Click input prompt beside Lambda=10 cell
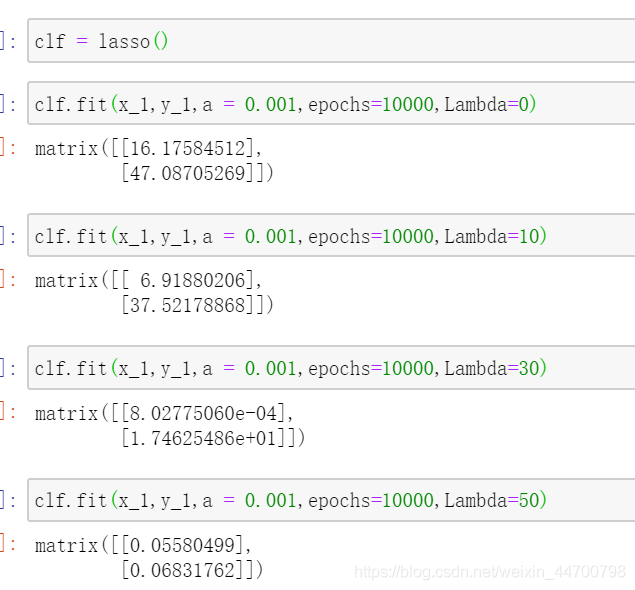 [8, 236]
